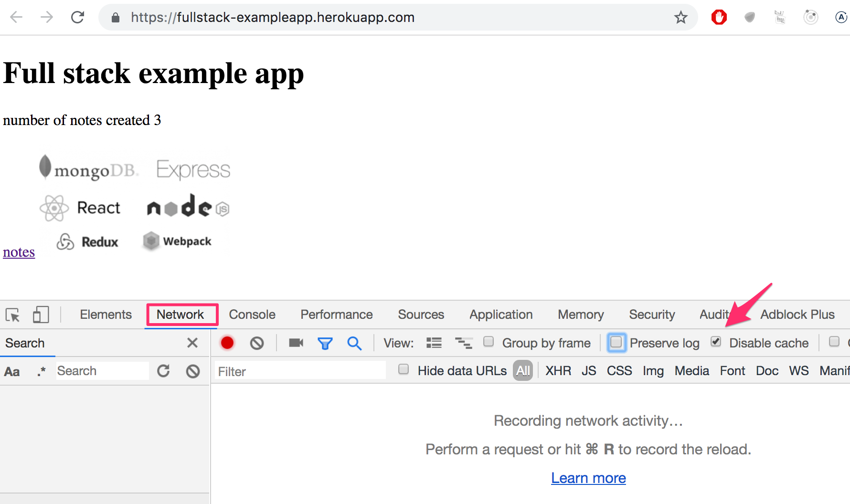Image resolution: width=850 pixels, height=504 pixels.
Task: Open the Adblock Plus tab
Action: coord(797,315)
